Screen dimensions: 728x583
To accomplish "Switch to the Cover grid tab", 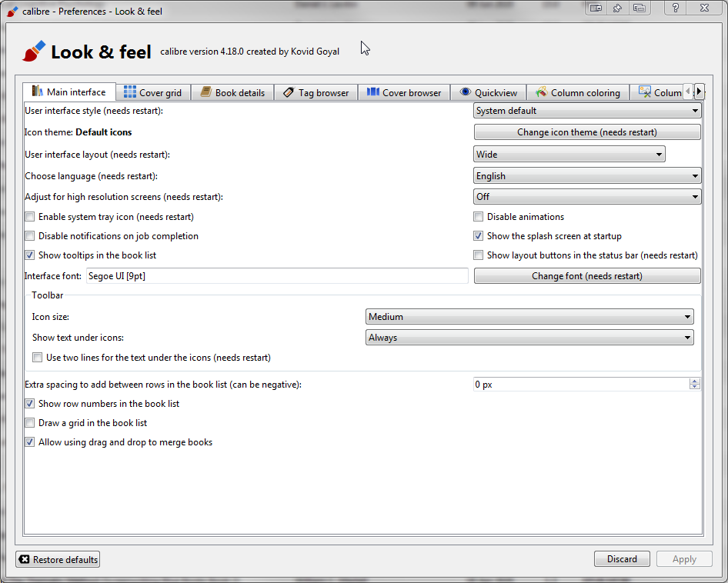I will tap(152, 92).
